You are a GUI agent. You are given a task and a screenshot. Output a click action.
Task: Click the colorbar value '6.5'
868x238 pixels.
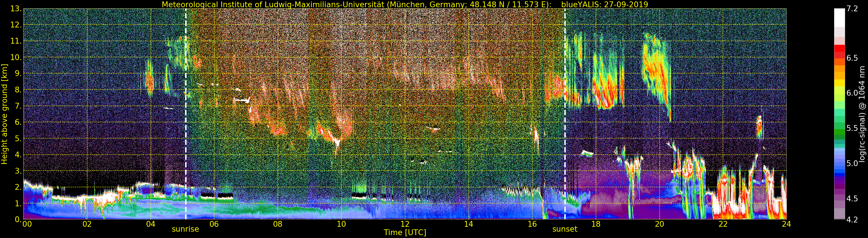pyautogui.click(x=852, y=58)
